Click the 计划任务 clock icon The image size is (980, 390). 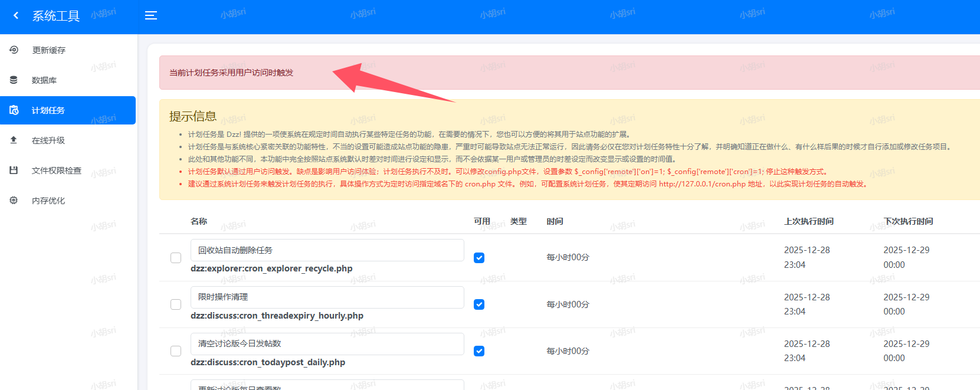point(14,110)
